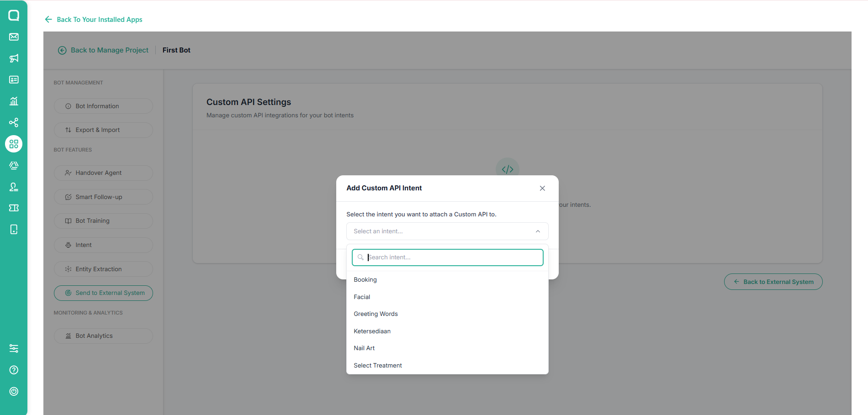Open the ticket icon in sidebar
This screenshot has width=868, height=415.
14,208
